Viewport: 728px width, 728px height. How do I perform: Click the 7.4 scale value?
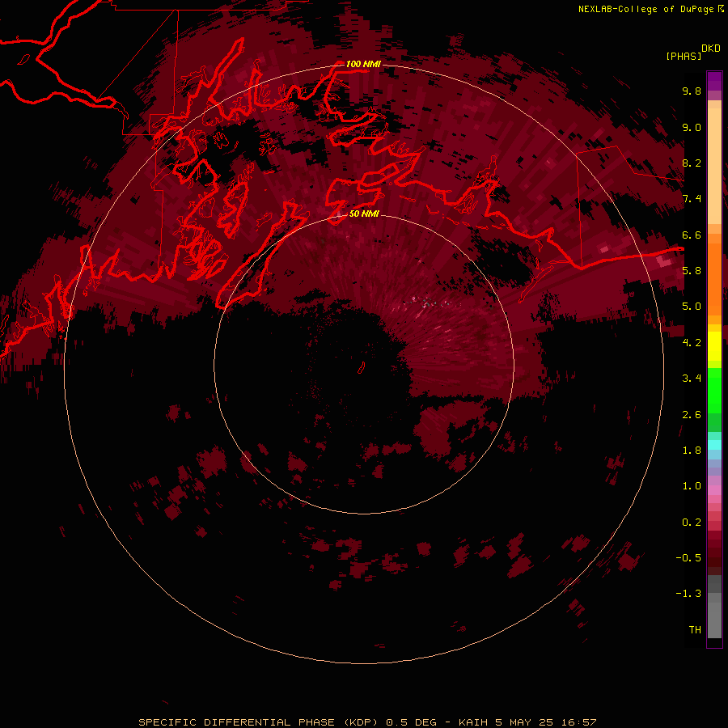(692, 199)
